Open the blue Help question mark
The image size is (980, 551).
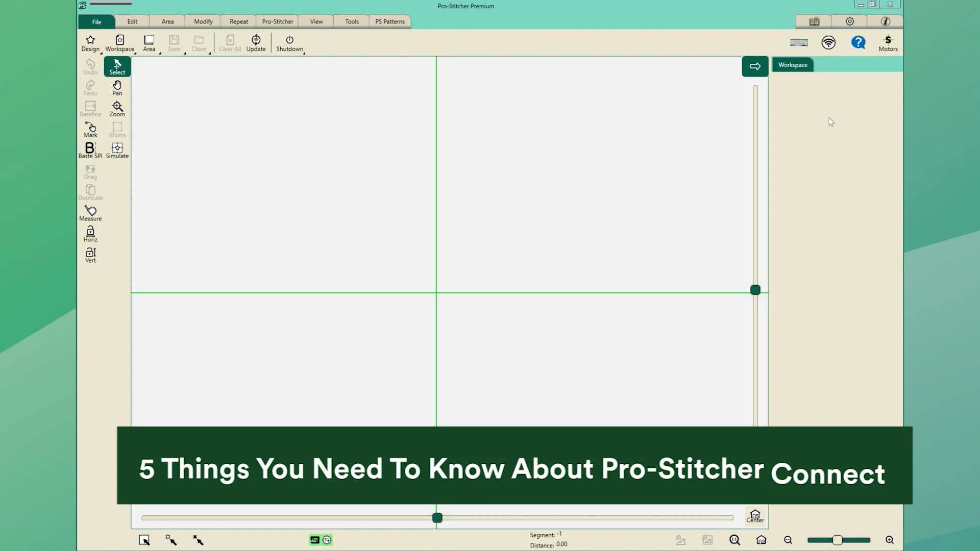pos(858,42)
